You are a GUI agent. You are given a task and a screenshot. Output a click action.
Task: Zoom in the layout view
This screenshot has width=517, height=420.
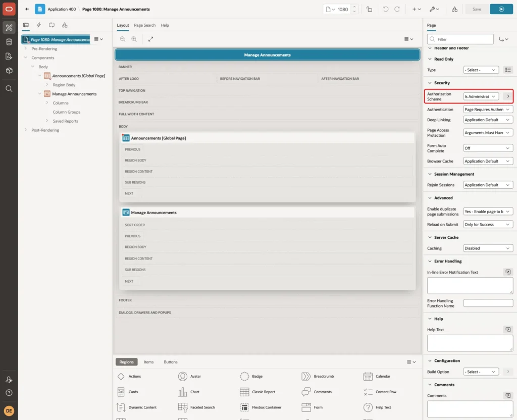point(134,39)
